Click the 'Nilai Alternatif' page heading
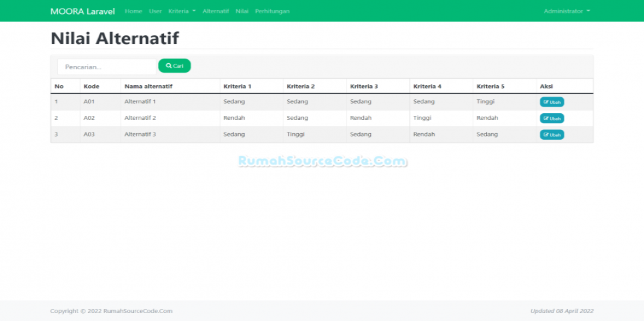This screenshot has height=321, width=644. 115,38
